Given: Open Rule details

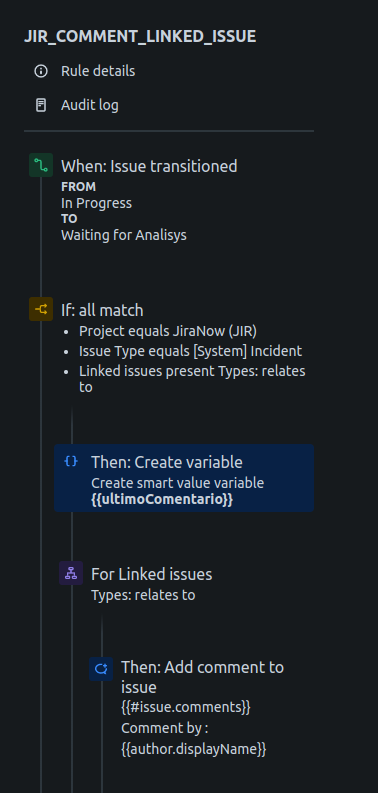Looking at the screenshot, I should [98, 71].
